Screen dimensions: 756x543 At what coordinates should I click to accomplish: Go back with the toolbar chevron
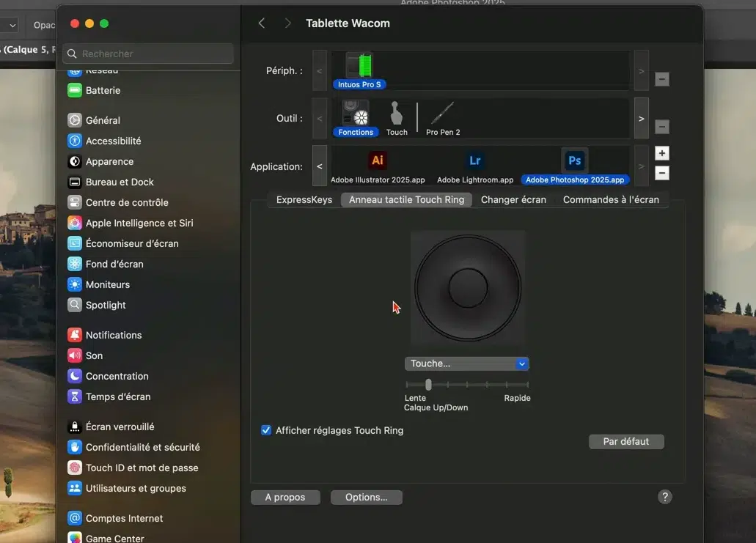pos(262,23)
